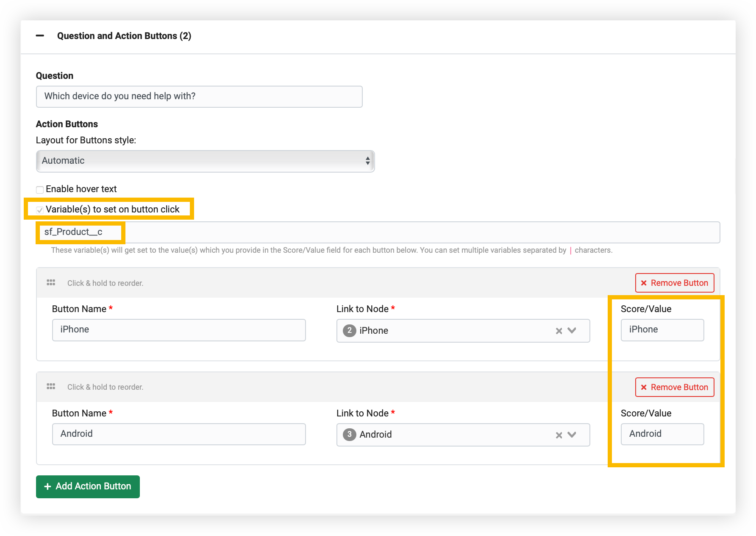
Task: Click the node number badge next to Android
Action: [350, 435]
